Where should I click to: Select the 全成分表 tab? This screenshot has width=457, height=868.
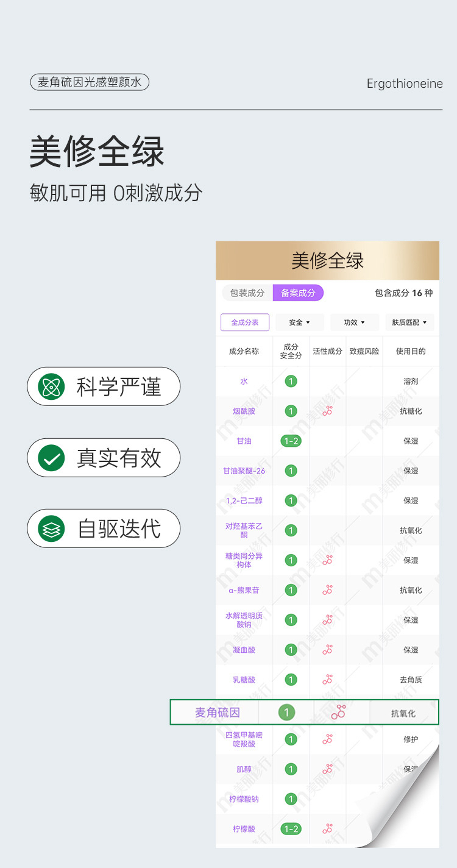click(x=244, y=322)
